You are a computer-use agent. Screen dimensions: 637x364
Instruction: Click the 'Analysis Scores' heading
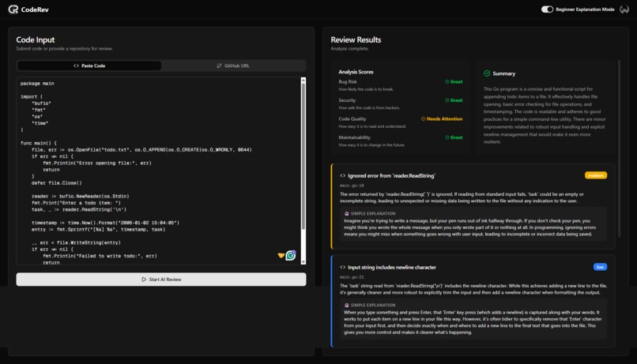click(x=356, y=72)
